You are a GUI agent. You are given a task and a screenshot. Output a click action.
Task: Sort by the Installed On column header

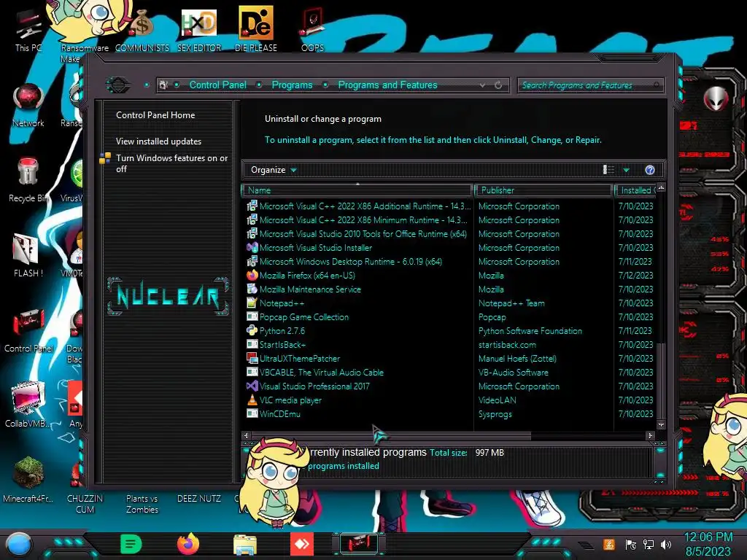pyautogui.click(x=635, y=190)
